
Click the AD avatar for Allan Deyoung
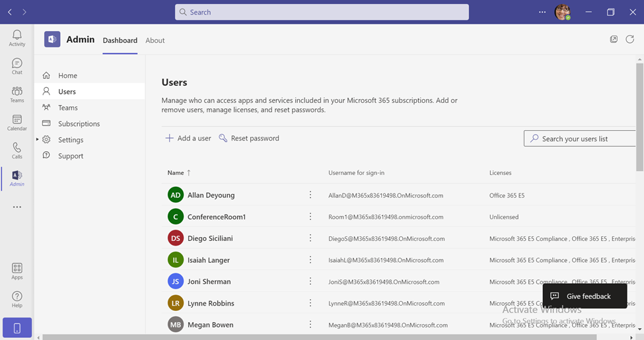pos(176,195)
